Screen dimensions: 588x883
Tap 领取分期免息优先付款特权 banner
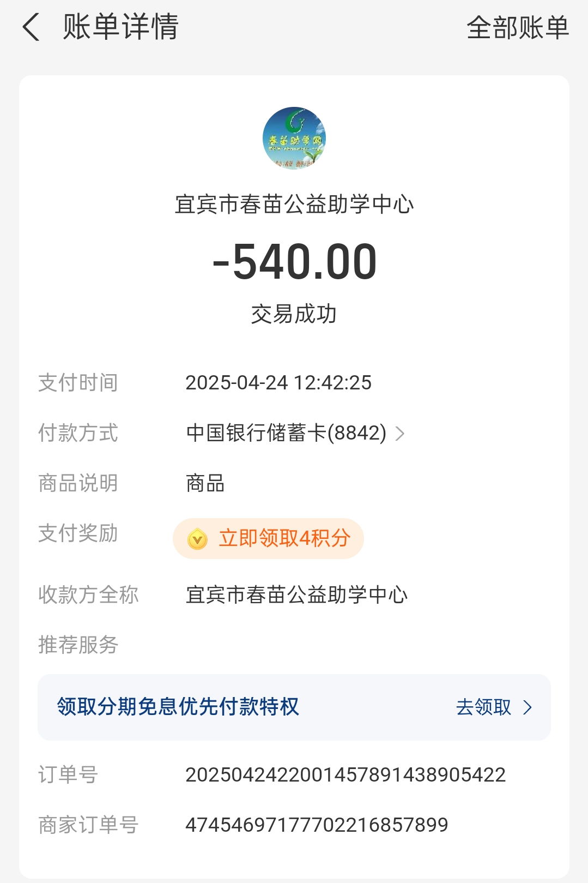click(x=294, y=707)
